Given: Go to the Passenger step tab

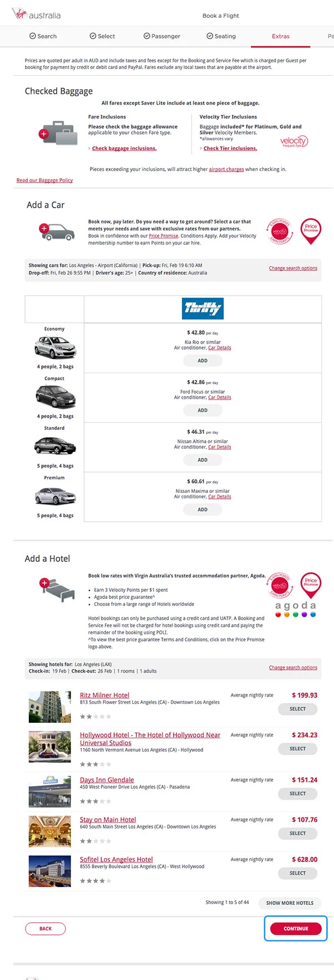Looking at the screenshot, I should [x=162, y=36].
